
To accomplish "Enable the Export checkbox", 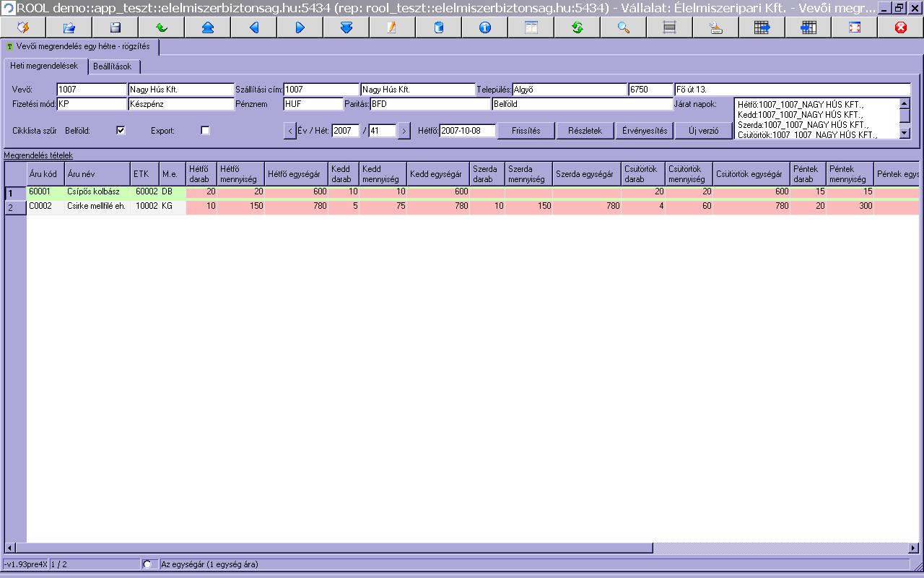I will coord(205,131).
